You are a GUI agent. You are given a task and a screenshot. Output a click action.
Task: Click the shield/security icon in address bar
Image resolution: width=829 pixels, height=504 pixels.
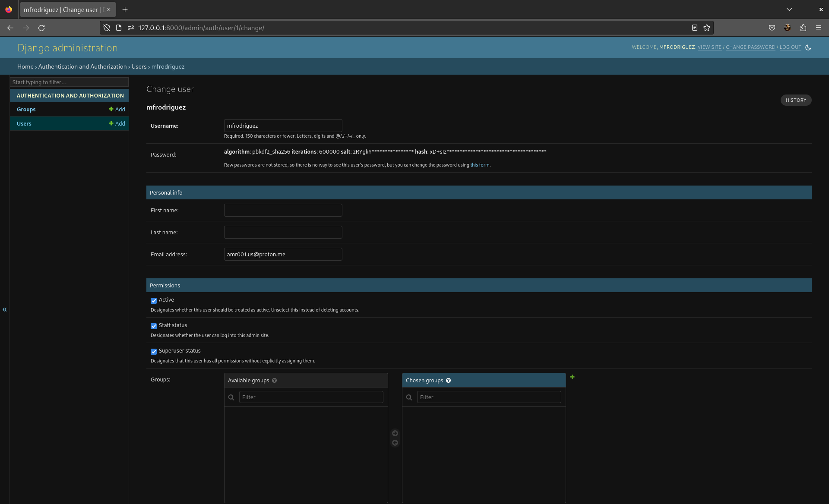click(106, 28)
